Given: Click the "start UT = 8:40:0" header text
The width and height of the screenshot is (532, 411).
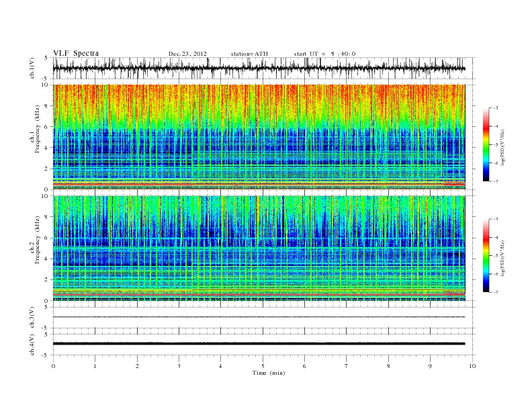Looking at the screenshot, I should tap(324, 54).
